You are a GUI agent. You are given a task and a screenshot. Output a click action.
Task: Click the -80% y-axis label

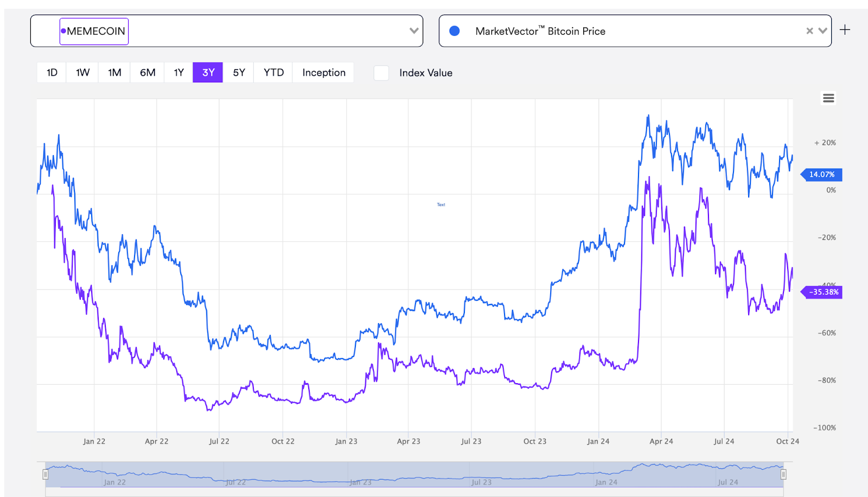(x=827, y=380)
